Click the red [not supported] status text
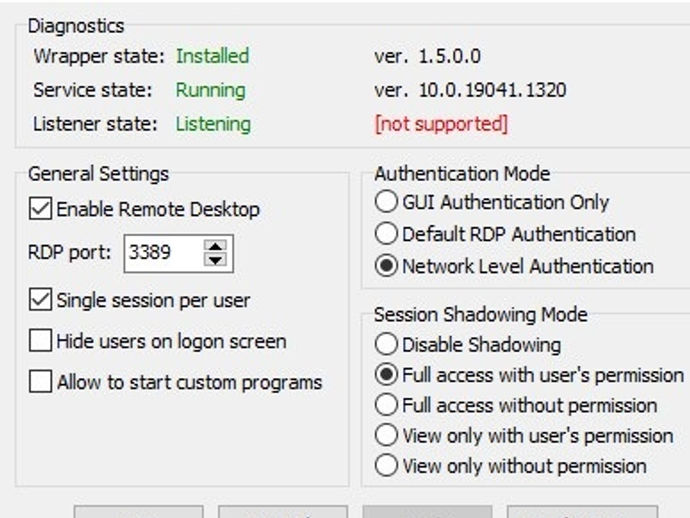This screenshot has width=690, height=518. click(x=441, y=124)
